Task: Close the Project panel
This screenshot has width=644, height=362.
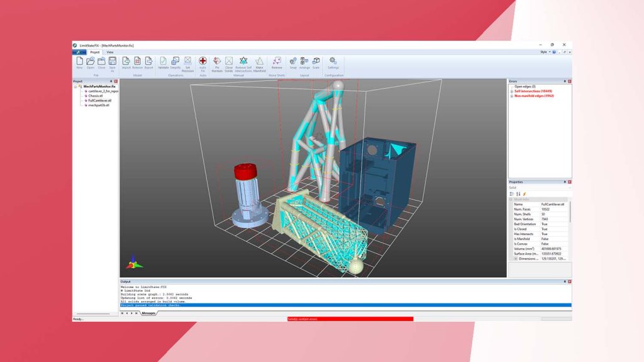Action: 116,81
